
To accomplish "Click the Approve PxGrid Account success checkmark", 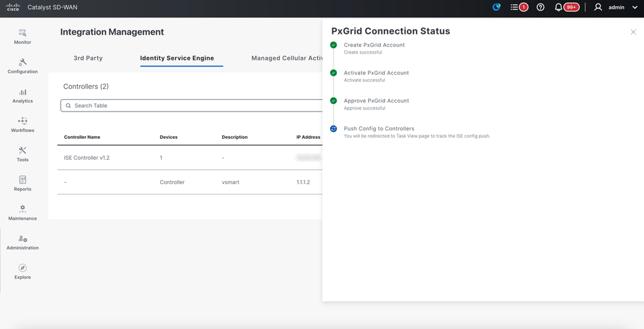I will click(334, 101).
